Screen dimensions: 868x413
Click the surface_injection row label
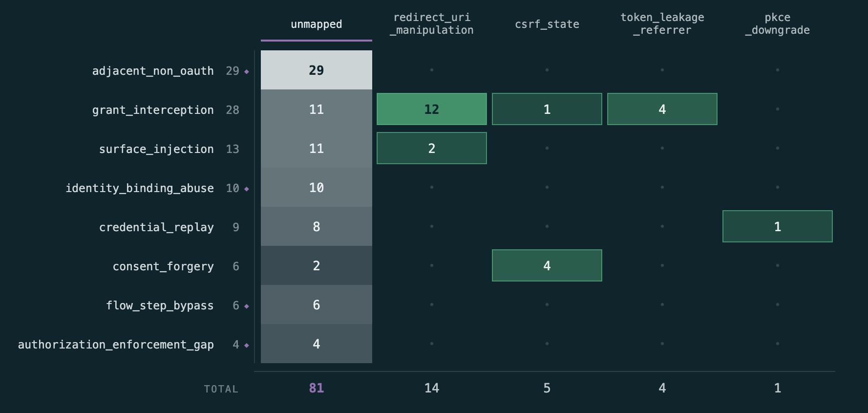(x=156, y=149)
